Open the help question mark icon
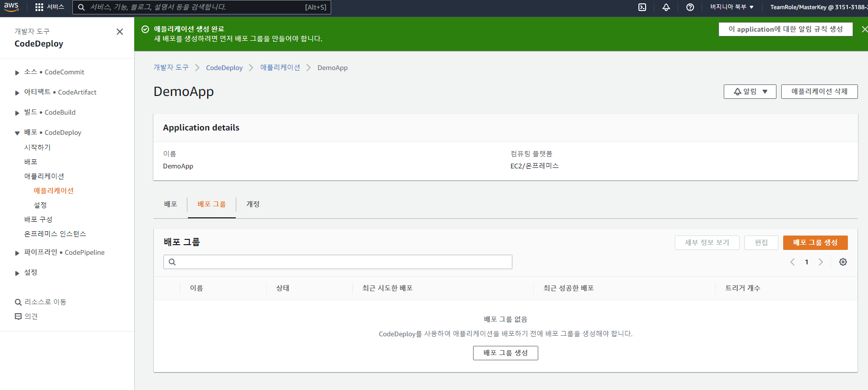Image resolution: width=868 pixels, height=390 pixels. click(x=690, y=7)
